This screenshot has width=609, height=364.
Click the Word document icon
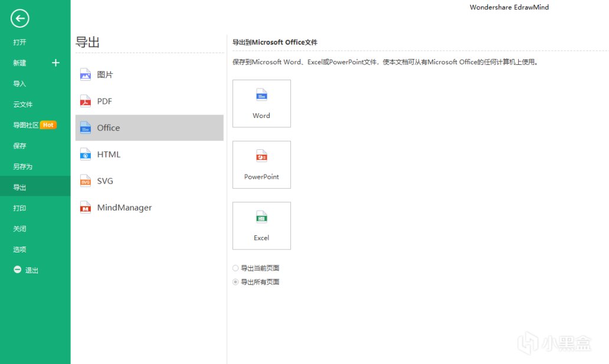[262, 95]
